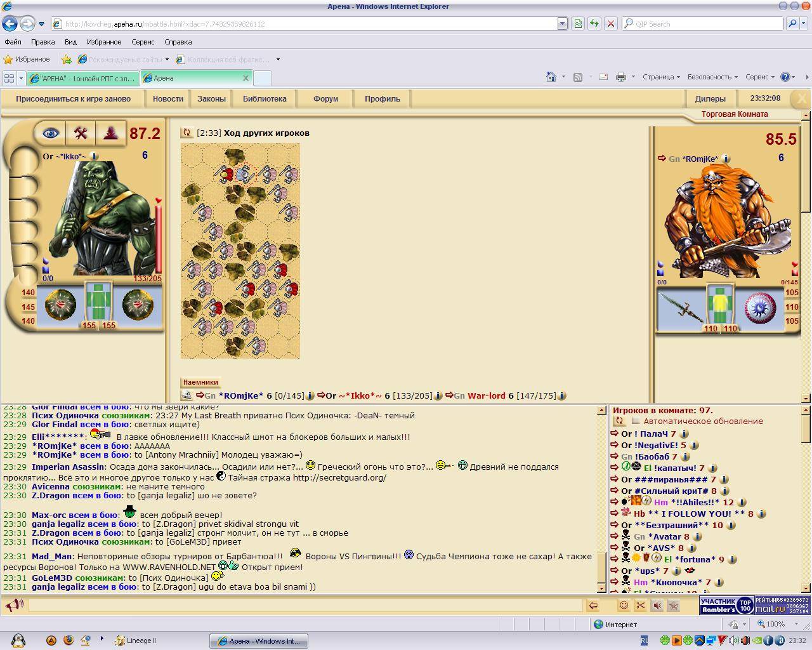812x650 pixels.
Task: Open Lineage II from the taskbar
Action: coord(136,640)
